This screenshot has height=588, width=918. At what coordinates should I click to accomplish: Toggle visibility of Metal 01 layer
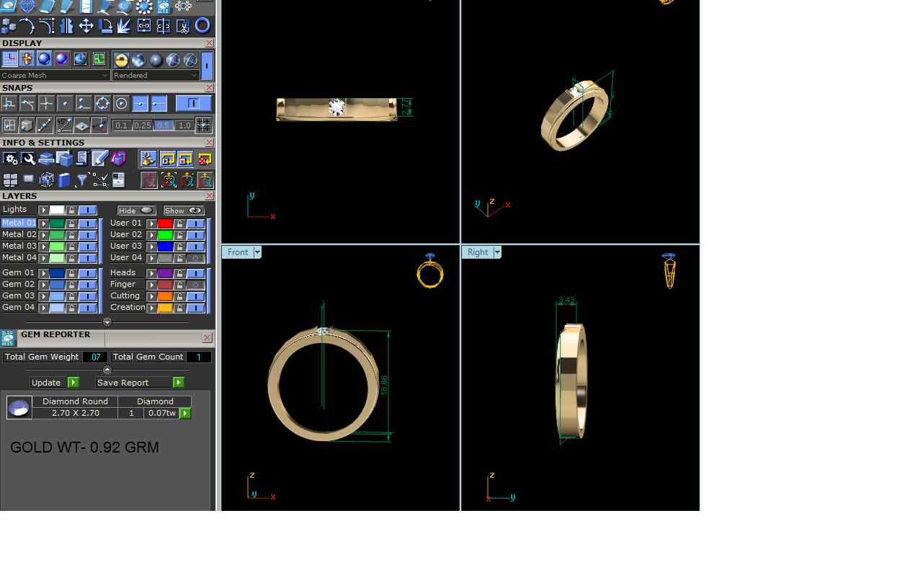click(x=87, y=223)
